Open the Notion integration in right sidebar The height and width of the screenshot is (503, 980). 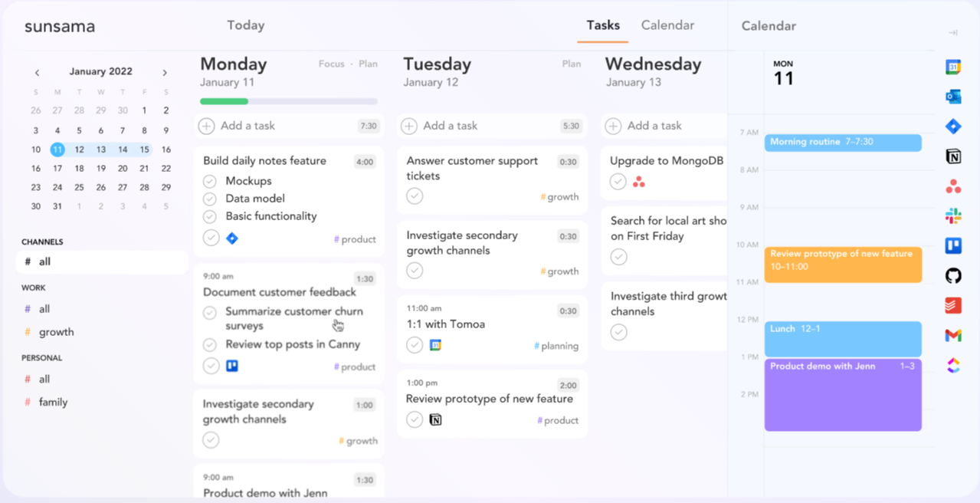953,156
